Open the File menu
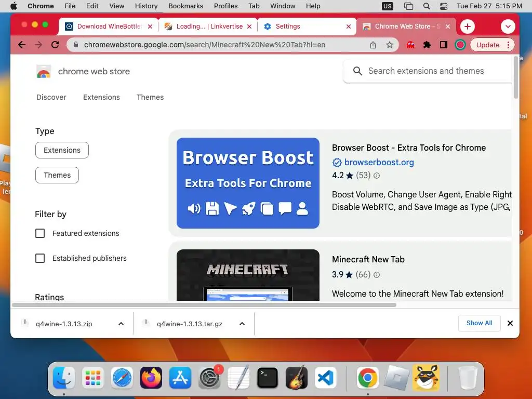The width and height of the screenshot is (532, 399). click(70, 6)
